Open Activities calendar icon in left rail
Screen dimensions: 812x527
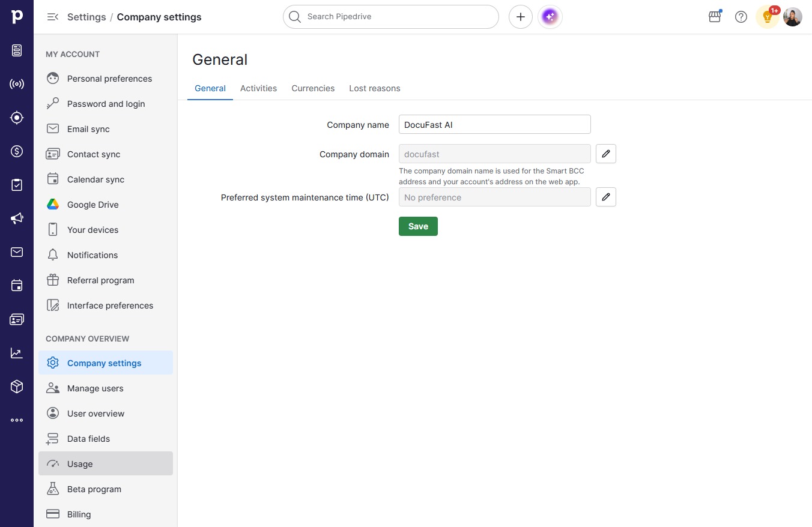pos(17,286)
